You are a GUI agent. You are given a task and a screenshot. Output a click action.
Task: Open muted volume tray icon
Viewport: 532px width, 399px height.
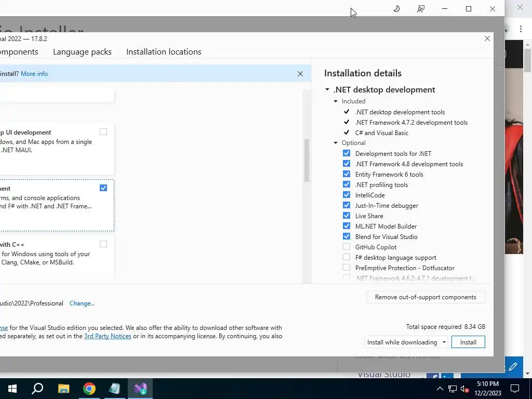(464, 389)
